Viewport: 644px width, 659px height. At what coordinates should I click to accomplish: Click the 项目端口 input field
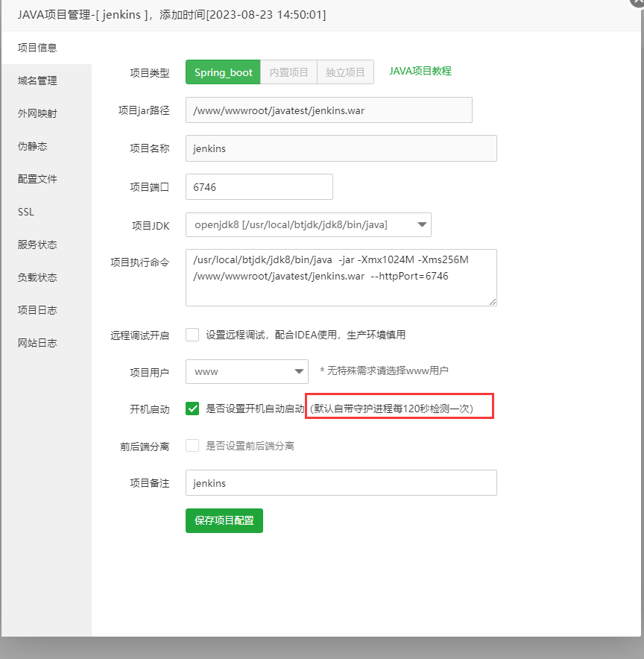[259, 186]
